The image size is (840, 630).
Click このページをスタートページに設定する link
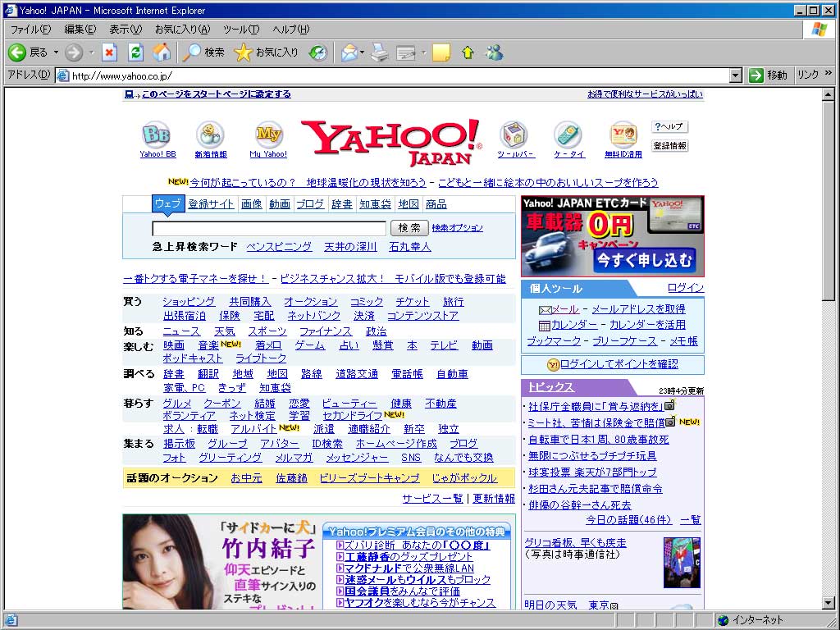(216, 94)
